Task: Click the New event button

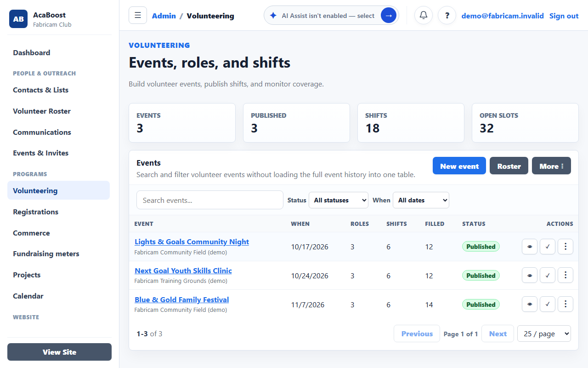Action: pyautogui.click(x=459, y=166)
